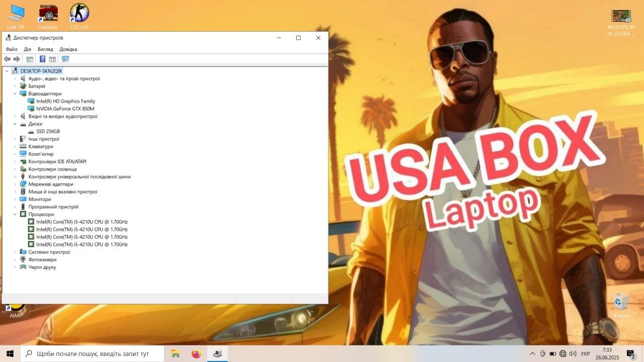Click the Фотокамери camera icon
This screenshot has width=644, height=362.
click(x=23, y=259)
